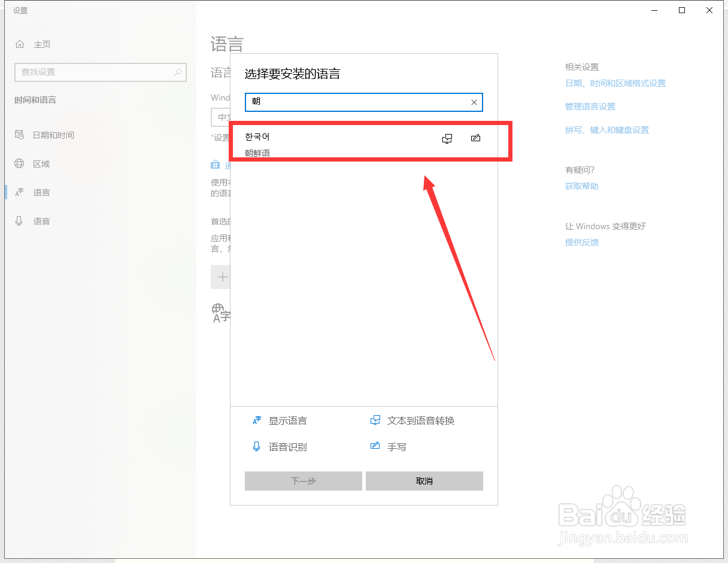The image size is (728, 563).
Task: Click inside the language search input field
Action: click(x=359, y=102)
